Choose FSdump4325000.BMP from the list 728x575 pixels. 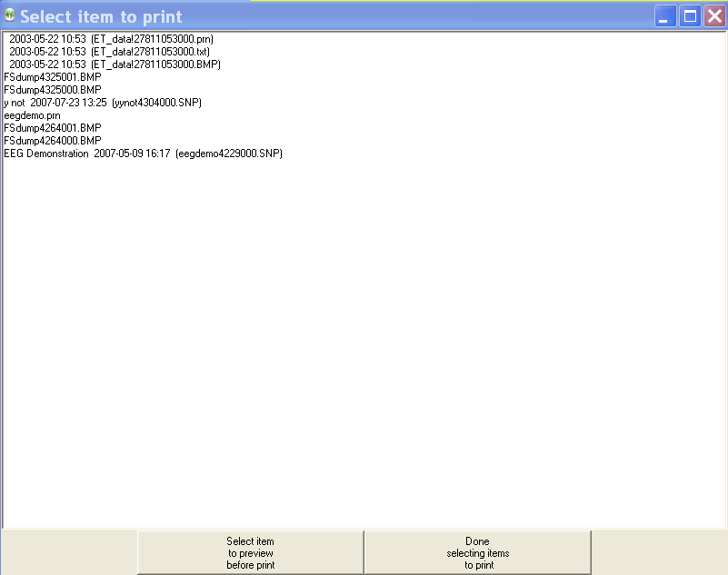pyautogui.click(x=53, y=90)
